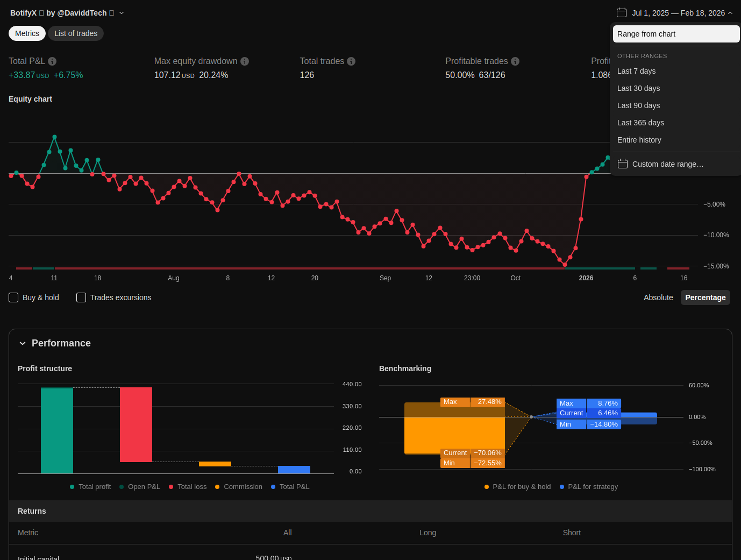Close the date range dropdown chevron
This screenshot has height=560, width=741.
730,13
